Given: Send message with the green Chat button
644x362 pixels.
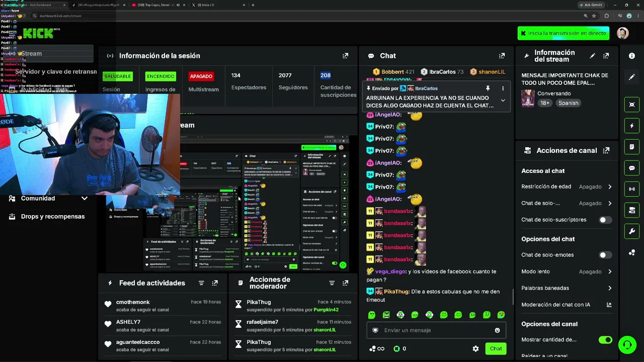Looking at the screenshot, I should 496,348.
